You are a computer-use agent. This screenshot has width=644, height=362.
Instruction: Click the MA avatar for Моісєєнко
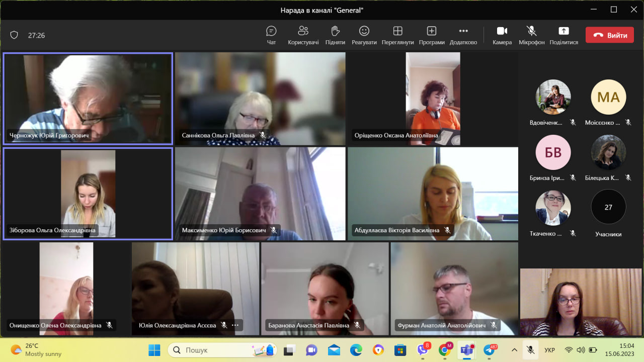tap(608, 97)
